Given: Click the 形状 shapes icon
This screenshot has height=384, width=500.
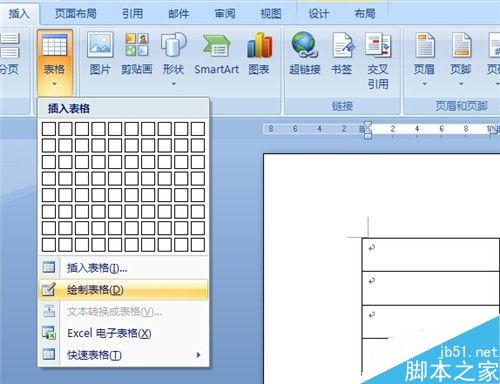Looking at the screenshot, I should (x=173, y=44).
